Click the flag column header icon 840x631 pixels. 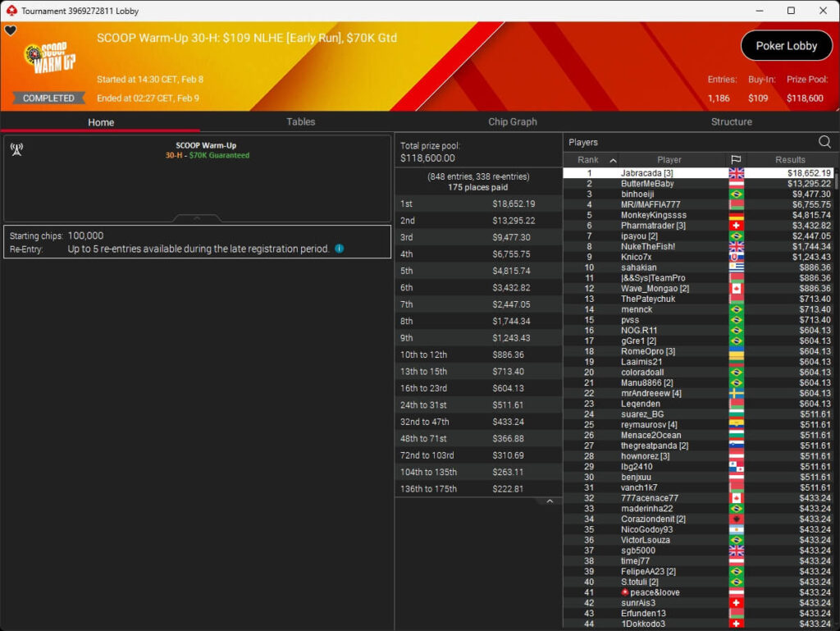[736, 160]
